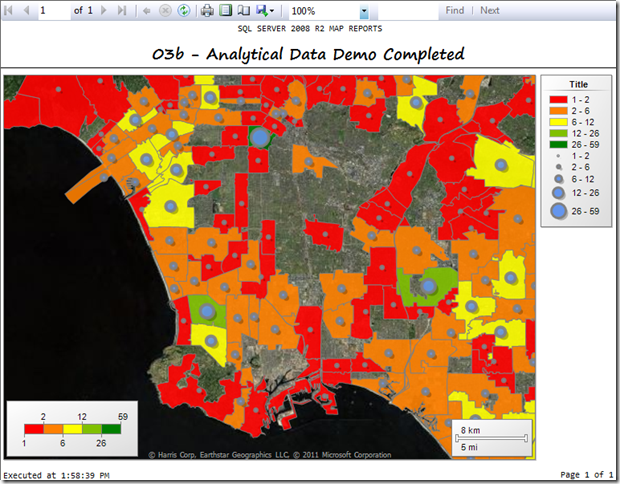Jump to the last page icon
This screenshot has height=484, width=620.
[122, 11]
